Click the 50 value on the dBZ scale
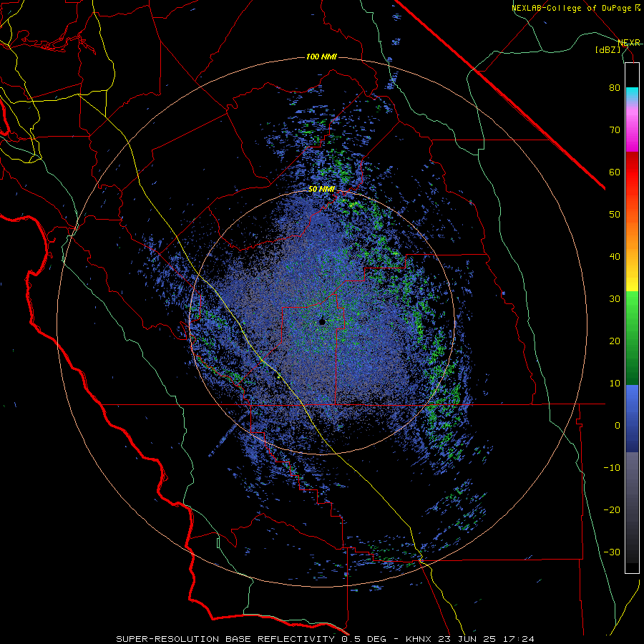Image resolution: width=644 pixels, height=644 pixels. 615,215
